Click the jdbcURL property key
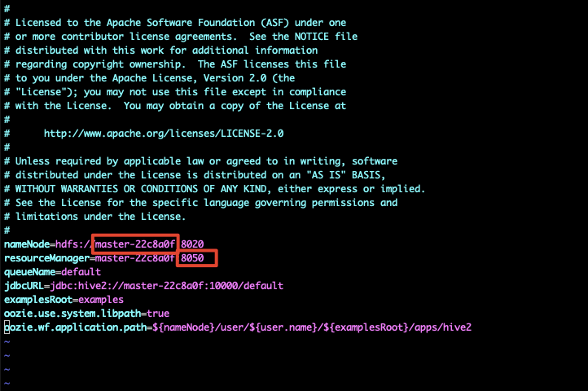The width and height of the screenshot is (588, 391). tap(24, 286)
